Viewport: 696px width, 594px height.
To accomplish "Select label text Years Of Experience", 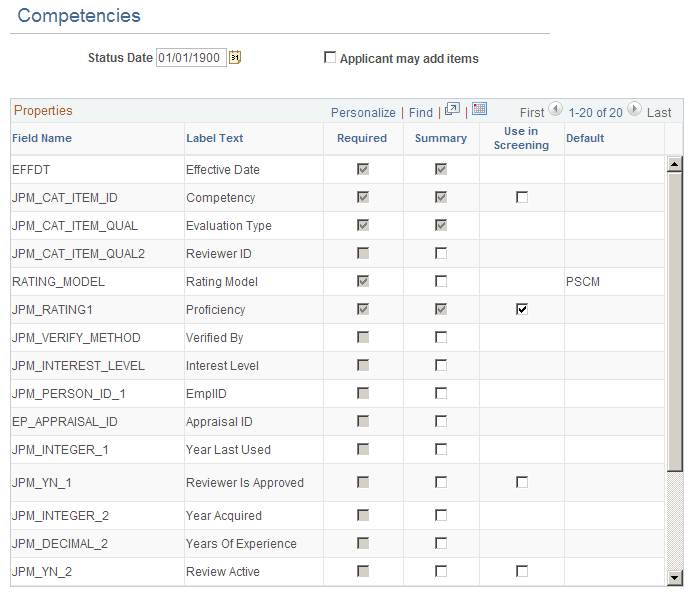I will pos(241,544).
